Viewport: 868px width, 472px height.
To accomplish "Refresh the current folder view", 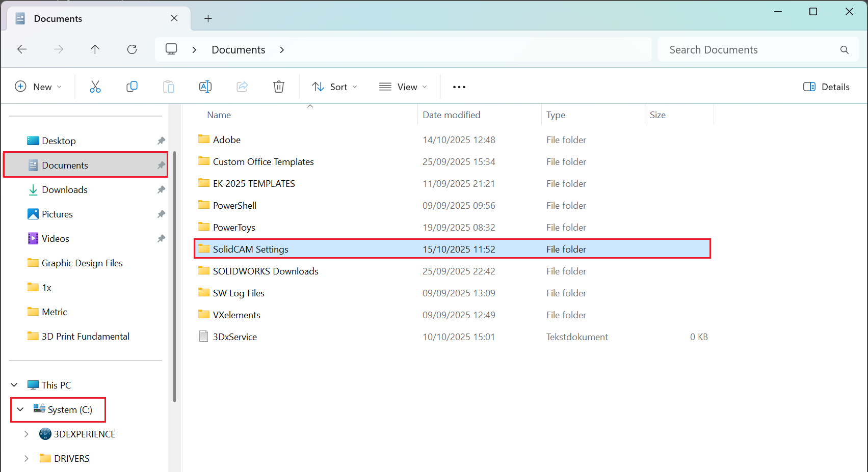I will 132,49.
